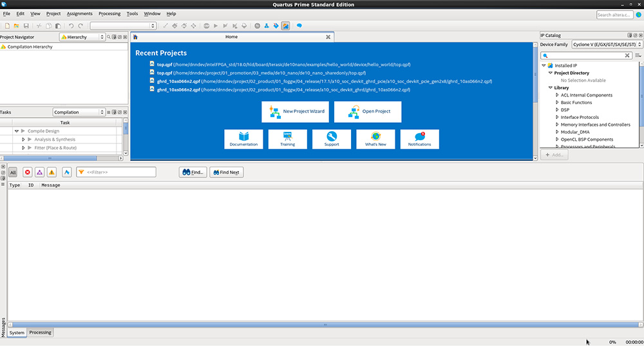Click the New file toolbar icon
The height and width of the screenshot is (346, 644).
tap(7, 26)
